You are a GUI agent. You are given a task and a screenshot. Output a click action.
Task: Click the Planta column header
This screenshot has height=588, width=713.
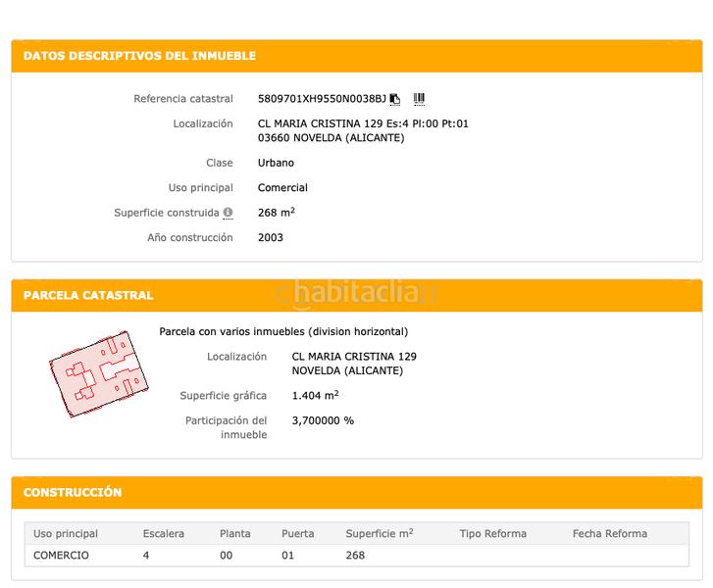[234, 534]
